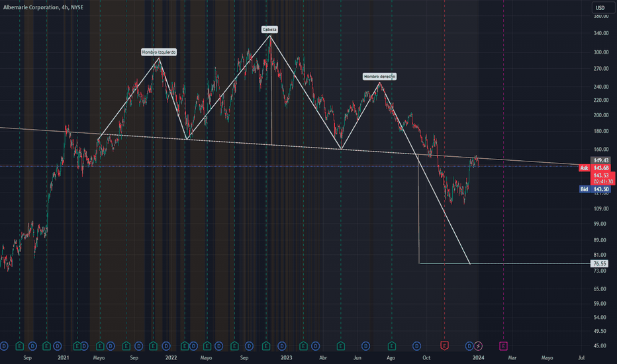This screenshot has width=617, height=364.
Task: Open the dividend D marker just left of 2021
Action: 58,346
